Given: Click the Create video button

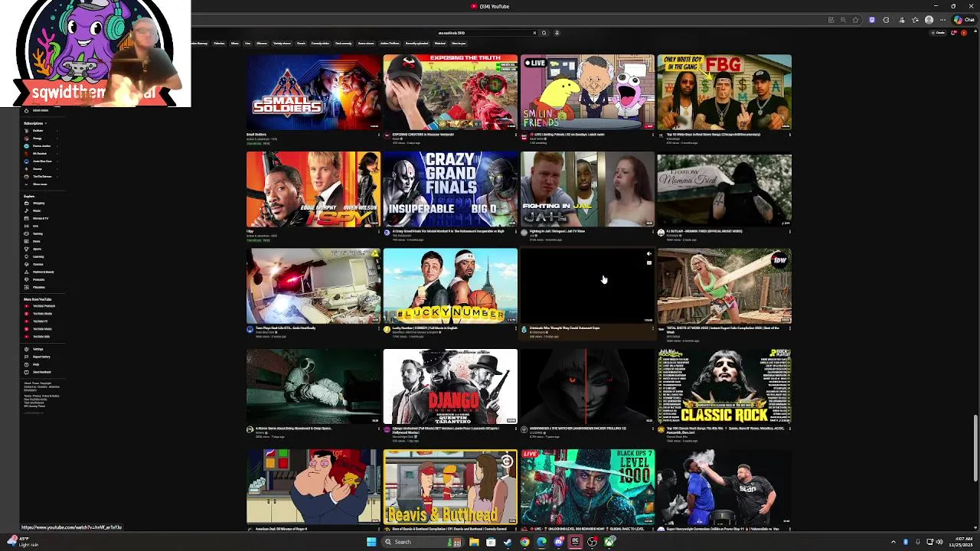Looking at the screenshot, I should [939, 33].
